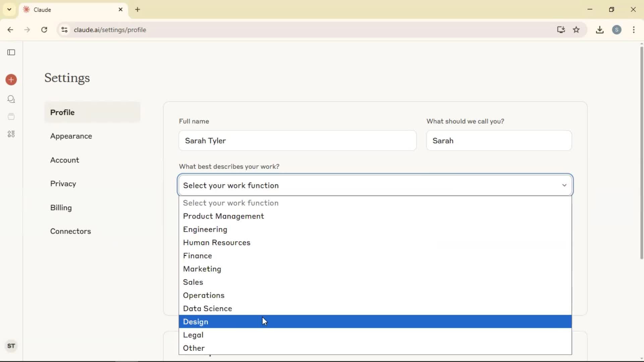
Task: Bookmark this page with the star icon
Action: [x=576, y=30]
